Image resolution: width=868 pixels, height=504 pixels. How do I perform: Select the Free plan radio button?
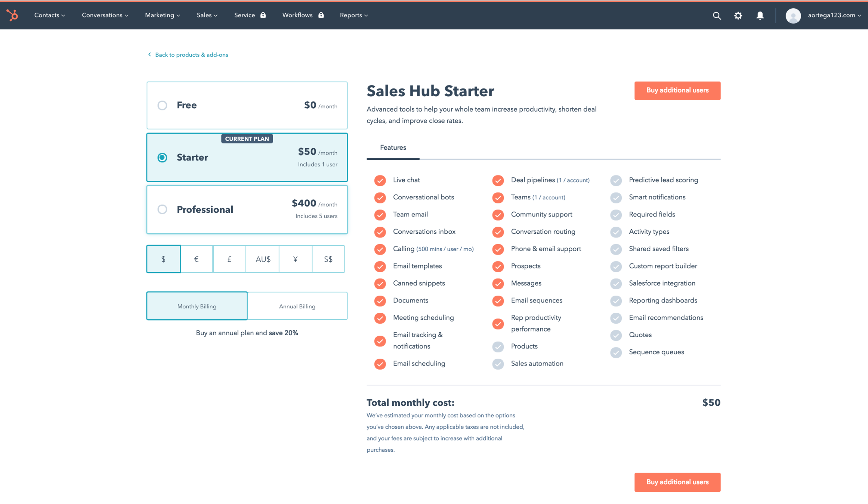pos(162,105)
